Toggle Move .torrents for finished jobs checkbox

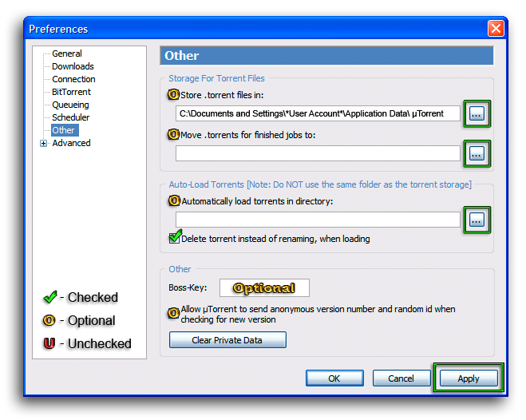coord(173,134)
